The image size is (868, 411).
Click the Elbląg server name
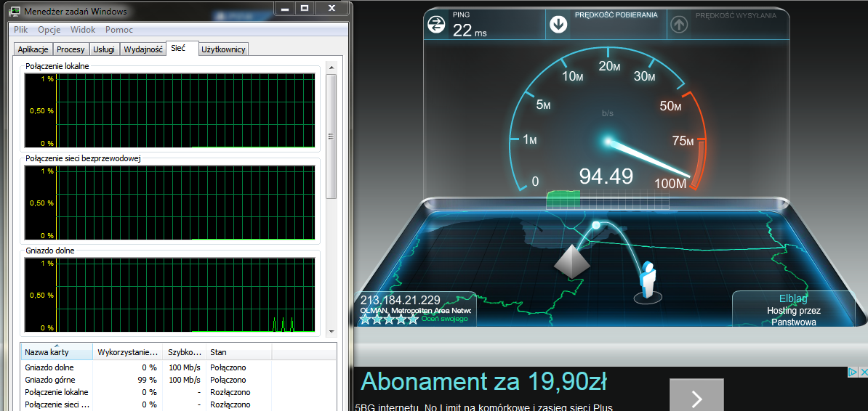[794, 299]
